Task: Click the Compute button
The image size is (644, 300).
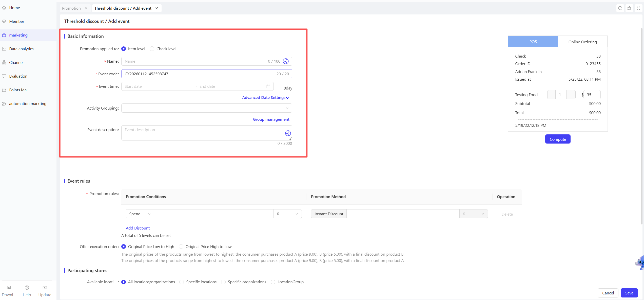Action: point(558,139)
